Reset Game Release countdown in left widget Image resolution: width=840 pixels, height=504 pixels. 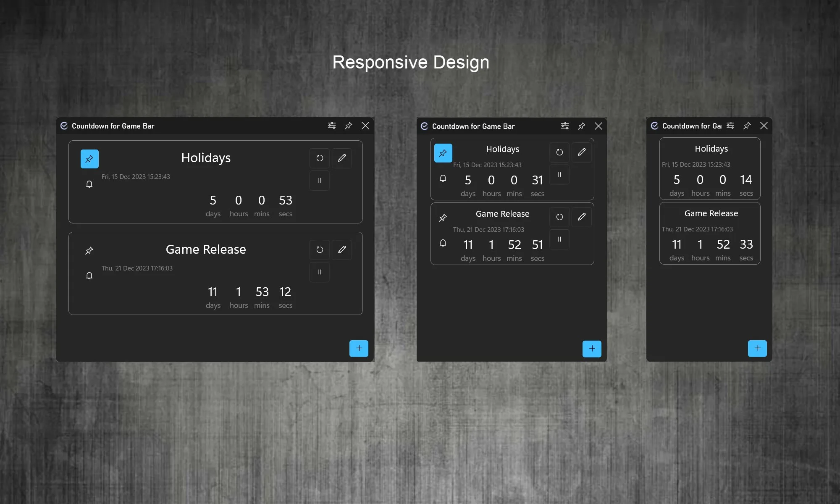coord(320,250)
